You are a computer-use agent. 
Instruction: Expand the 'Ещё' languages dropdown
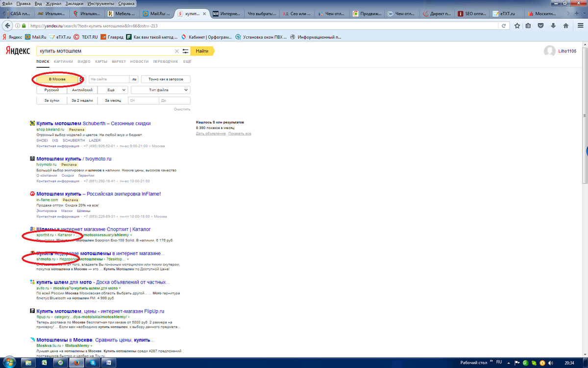click(x=113, y=90)
